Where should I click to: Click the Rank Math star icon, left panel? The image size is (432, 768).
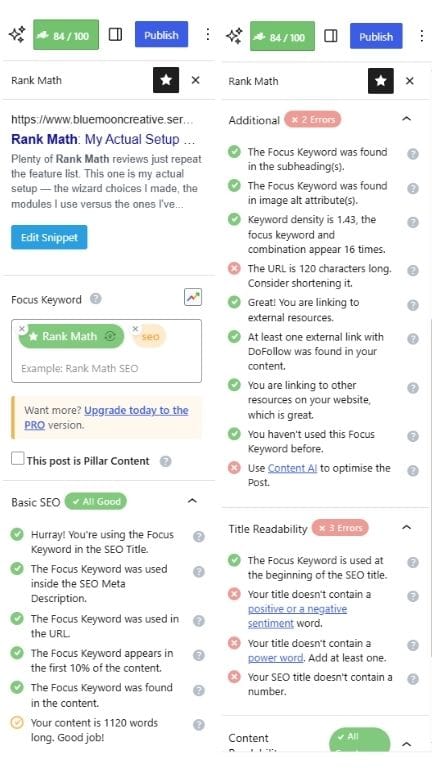pos(166,80)
